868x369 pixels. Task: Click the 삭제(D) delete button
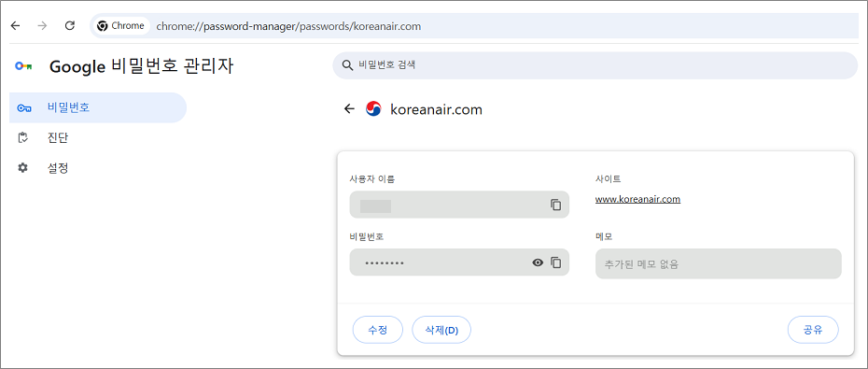pos(441,330)
